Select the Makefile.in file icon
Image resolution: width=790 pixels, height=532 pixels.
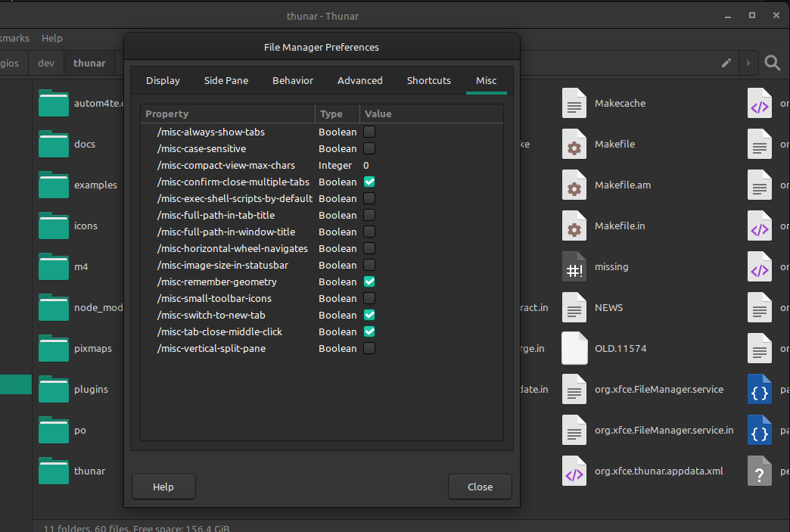pyautogui.click(x=574, y=226)
